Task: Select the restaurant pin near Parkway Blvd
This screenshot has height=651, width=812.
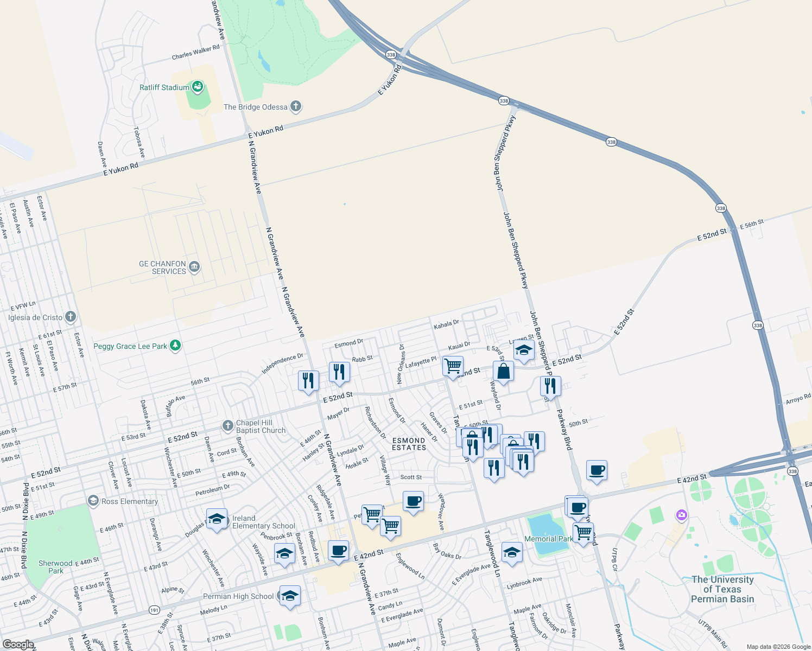Action: 550,386
